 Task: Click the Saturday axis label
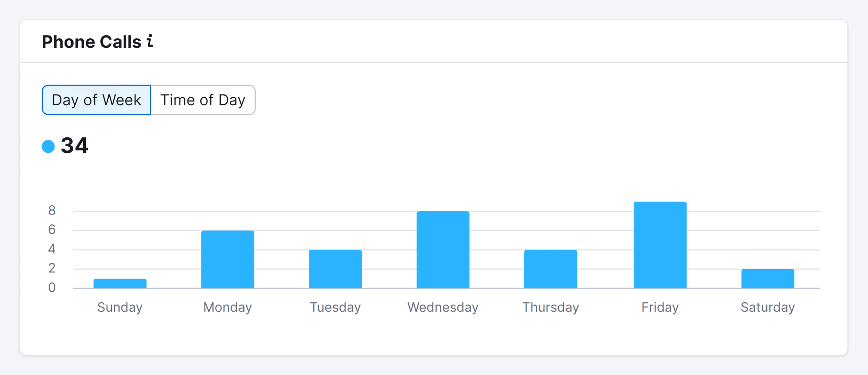pos(767,307)
